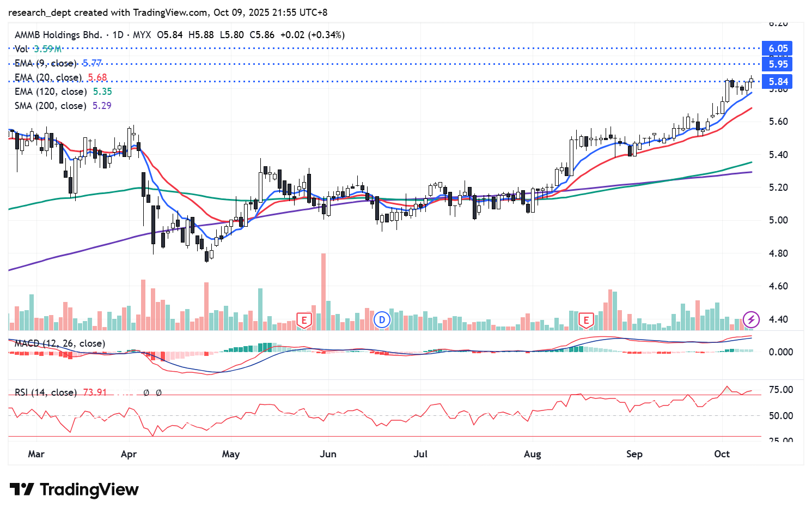Click the purple lightning bolt icon

coord(751,320)
